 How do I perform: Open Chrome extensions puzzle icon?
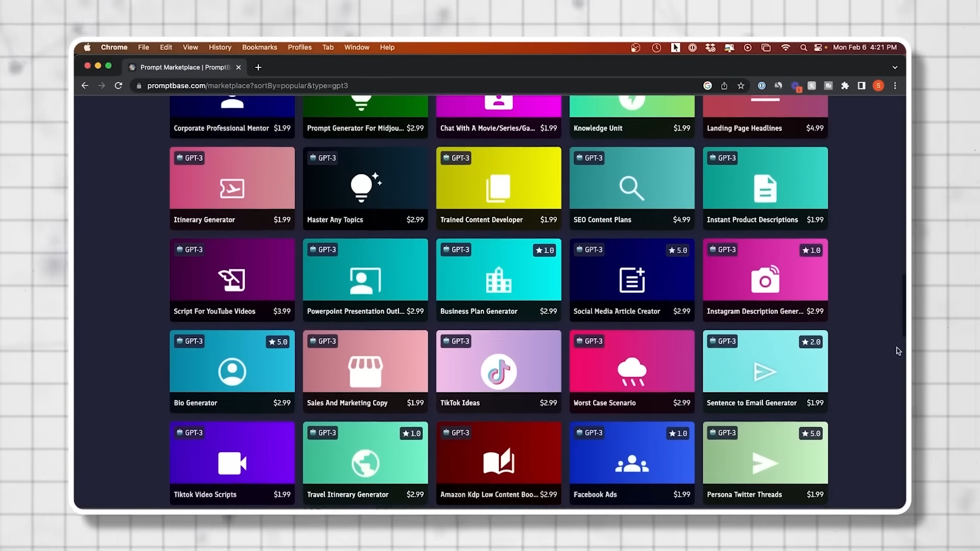[x=845, y=86]
